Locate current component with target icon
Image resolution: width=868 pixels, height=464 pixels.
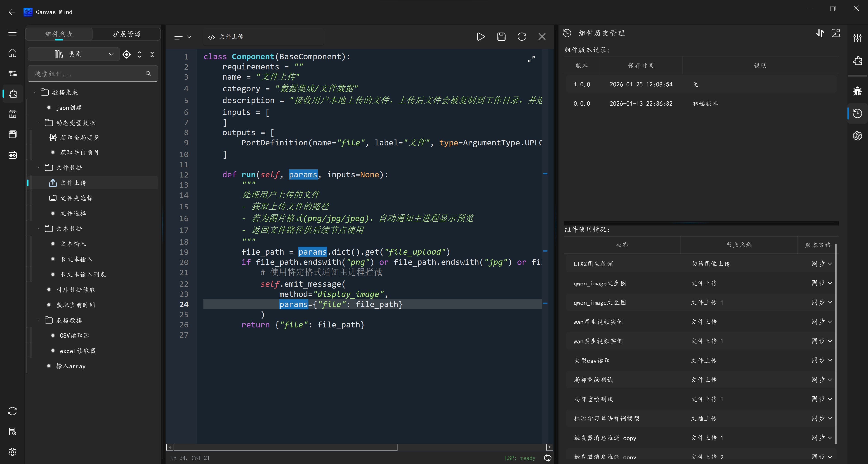click(127, 54)
